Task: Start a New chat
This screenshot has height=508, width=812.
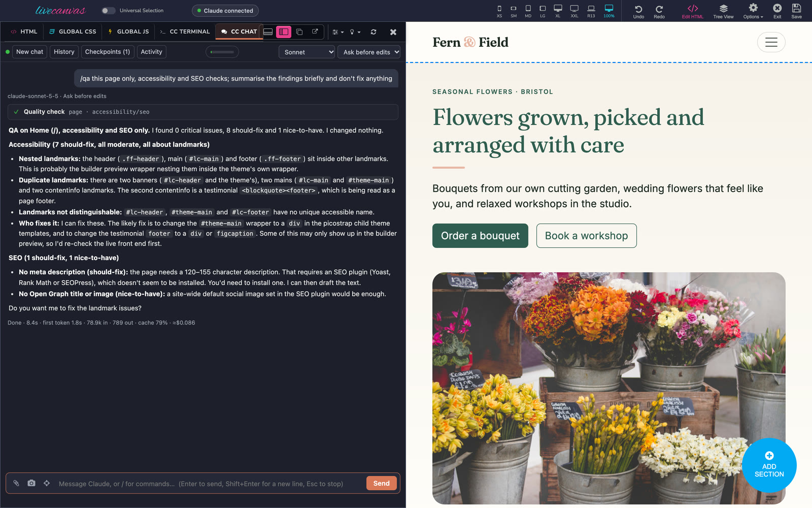Action: [29, 52]
